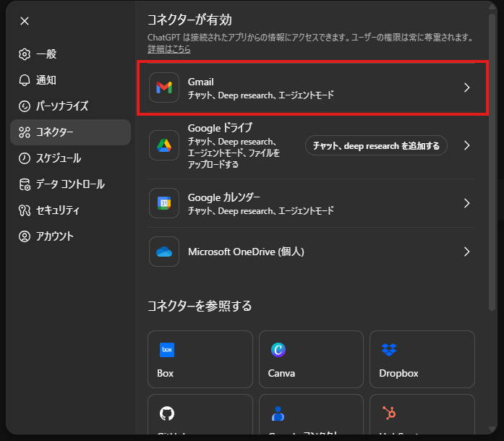Open the Dropbox connector tile
This screenshot has width=504, height=441.
click(422, 359)
